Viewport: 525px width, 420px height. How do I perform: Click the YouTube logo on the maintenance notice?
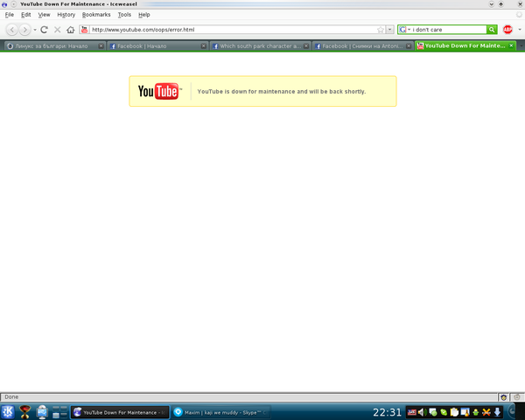coord(160,91)
